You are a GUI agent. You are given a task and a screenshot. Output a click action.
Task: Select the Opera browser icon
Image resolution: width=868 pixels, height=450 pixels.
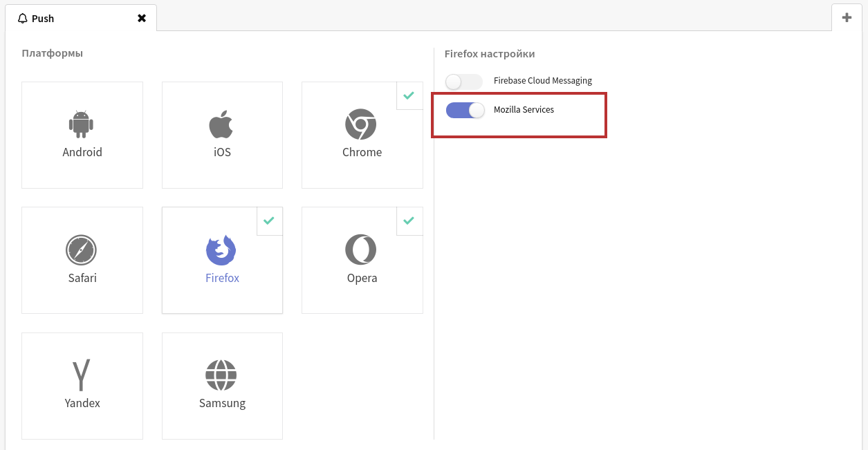coord(361,250)
